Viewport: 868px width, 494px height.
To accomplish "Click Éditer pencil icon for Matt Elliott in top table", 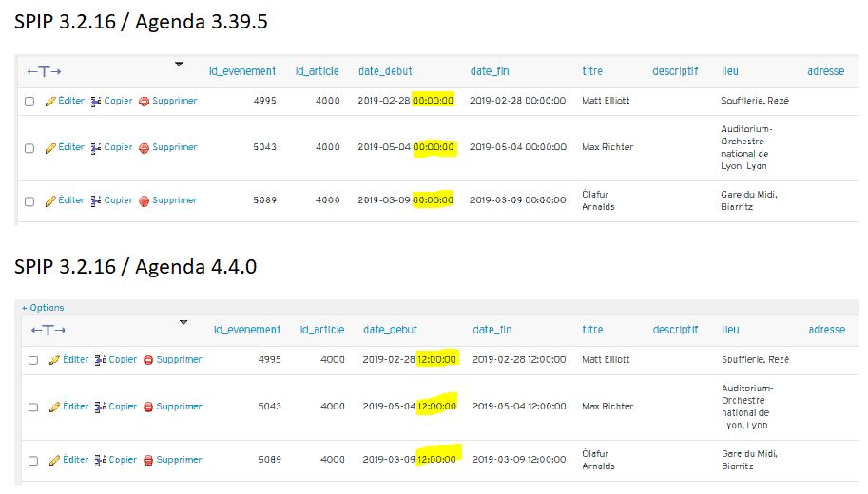I will point(50,102).
